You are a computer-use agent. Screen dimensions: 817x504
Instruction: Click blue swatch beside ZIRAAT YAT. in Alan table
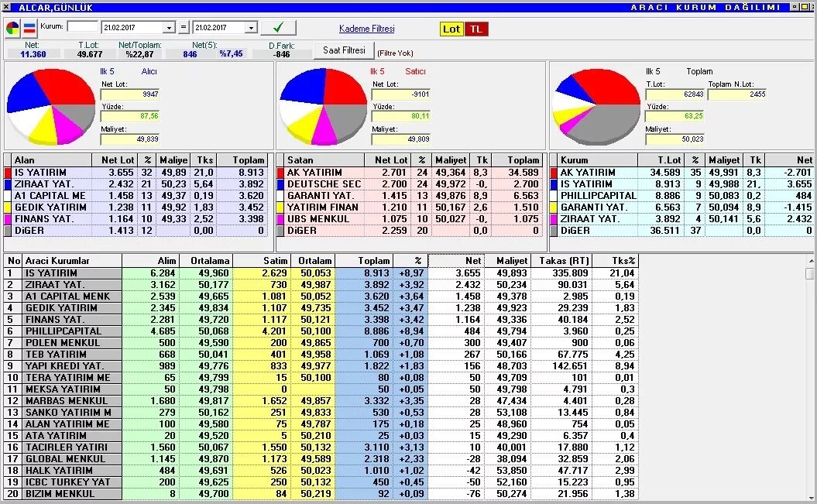8,184
